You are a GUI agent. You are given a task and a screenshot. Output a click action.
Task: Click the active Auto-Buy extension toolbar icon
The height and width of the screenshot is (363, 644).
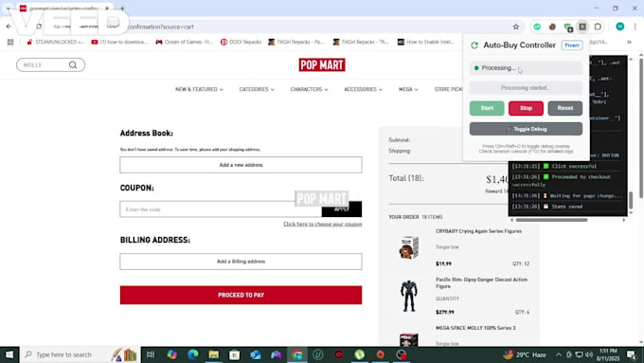point(582,27)
